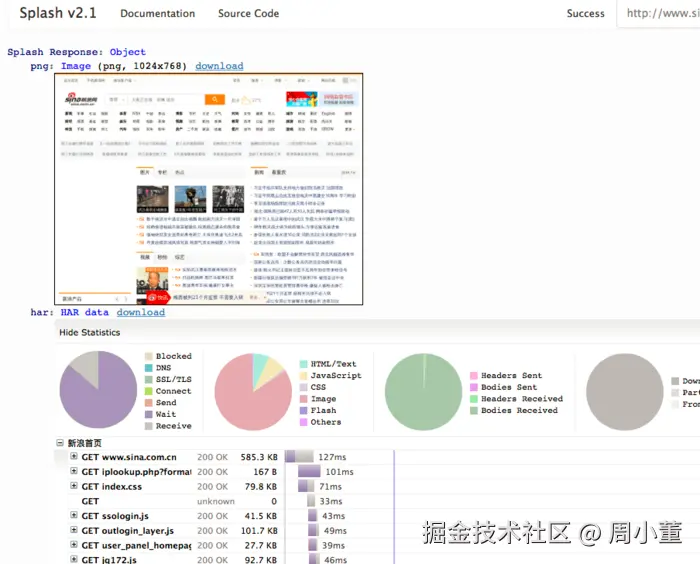Select the 'GET www.sina.com.cn' row text
The height and width of the screenshot is (564, 700).
[129, 457]
